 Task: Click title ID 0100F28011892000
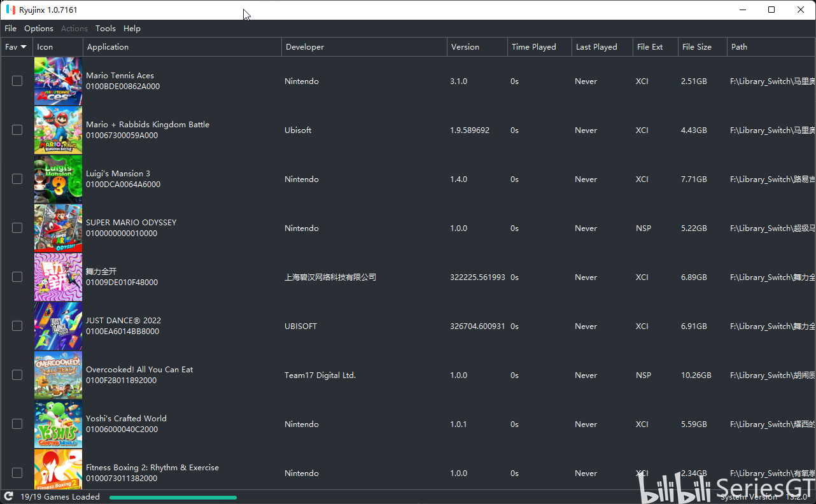point(122,381)
